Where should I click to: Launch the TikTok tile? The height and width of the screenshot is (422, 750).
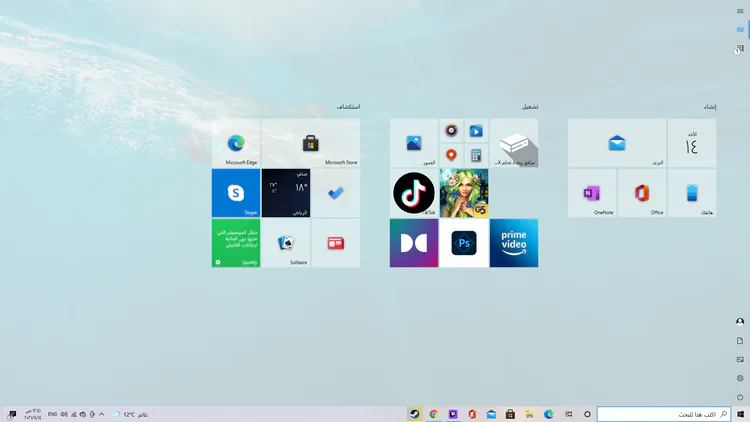414,193
